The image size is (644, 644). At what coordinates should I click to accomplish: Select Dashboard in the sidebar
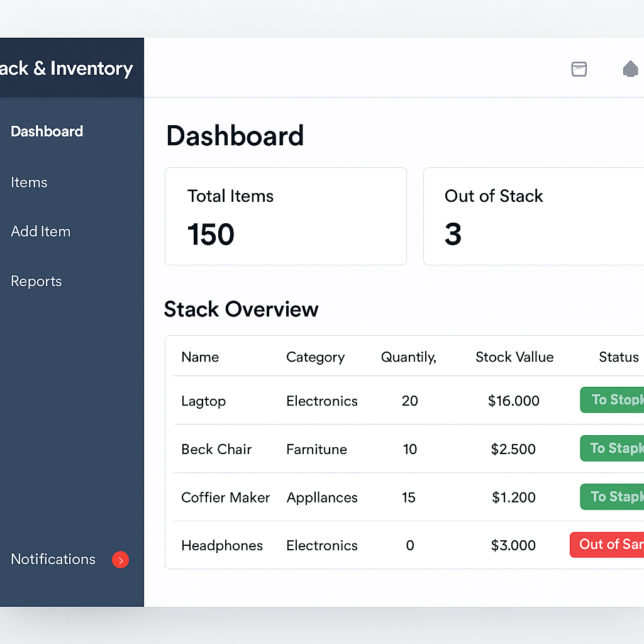point(47,131)
